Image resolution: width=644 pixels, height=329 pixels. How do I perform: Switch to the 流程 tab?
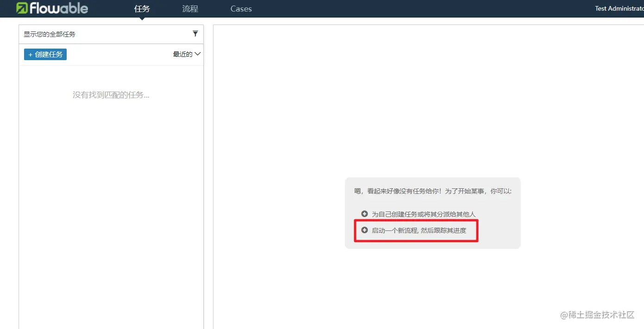point(190,9)
